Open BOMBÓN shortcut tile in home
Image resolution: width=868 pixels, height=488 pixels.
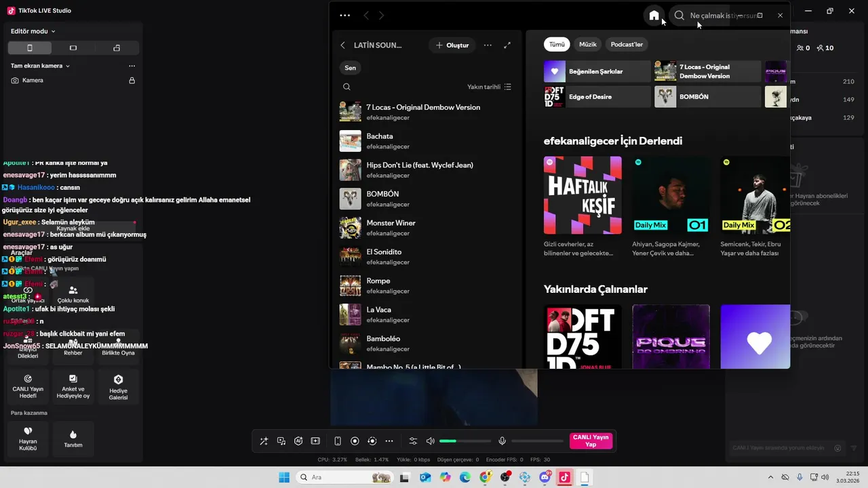(x=707, y=96)
